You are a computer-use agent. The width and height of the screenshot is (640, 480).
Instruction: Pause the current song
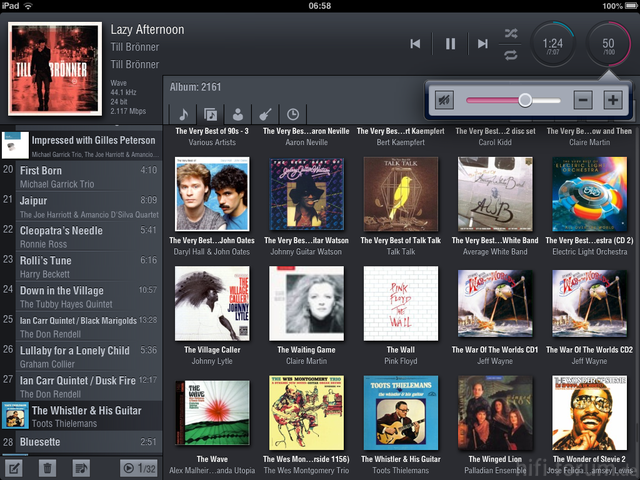coord(450,44)
